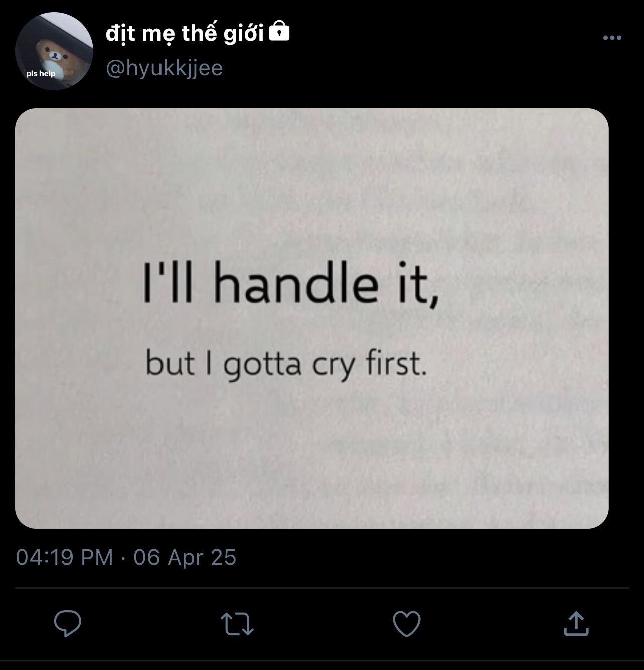Image resolution: width=644 pixels, height=670 pixels.
Task: Open the attached quote image
Action: pyautogui.click(x=311, y=318)
